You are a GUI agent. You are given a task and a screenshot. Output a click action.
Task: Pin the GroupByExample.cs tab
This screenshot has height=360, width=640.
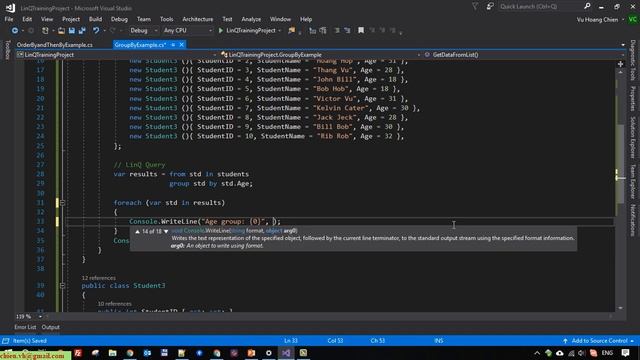pos(173,45)
